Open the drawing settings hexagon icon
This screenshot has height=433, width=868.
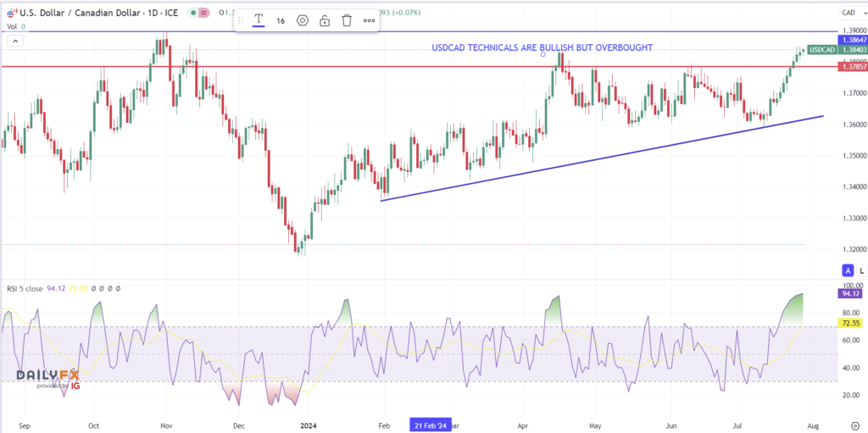[x=303, y=20]
